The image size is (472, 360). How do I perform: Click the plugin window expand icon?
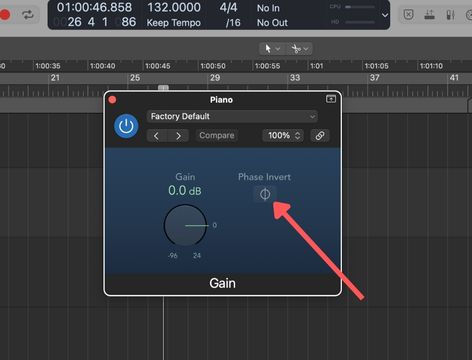[331, 99]
